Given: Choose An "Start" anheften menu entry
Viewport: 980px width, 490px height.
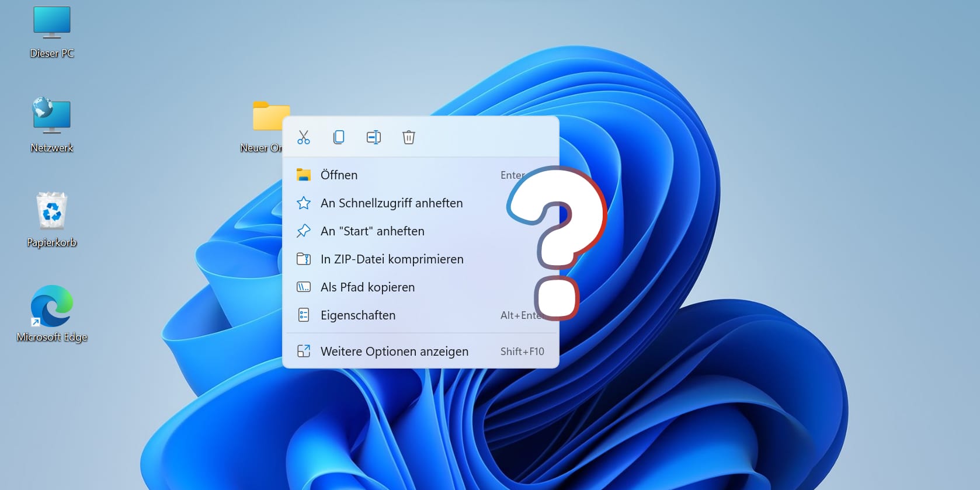Looking at the screenshot, I should (372, 231).
